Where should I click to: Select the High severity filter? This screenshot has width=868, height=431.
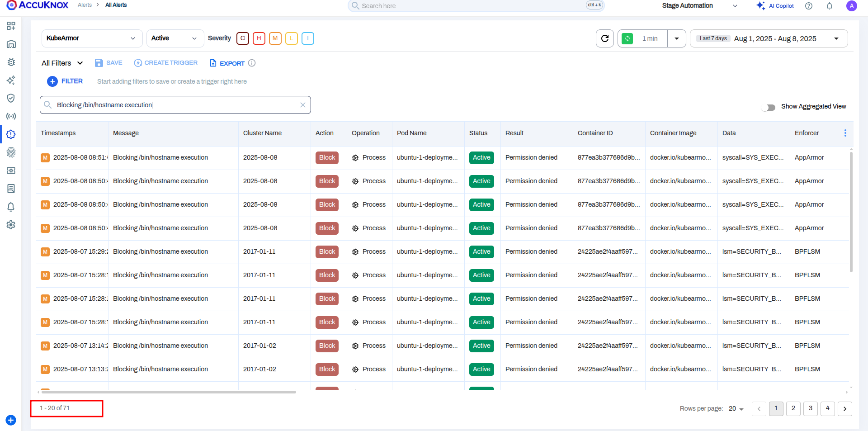pos(259,38)
